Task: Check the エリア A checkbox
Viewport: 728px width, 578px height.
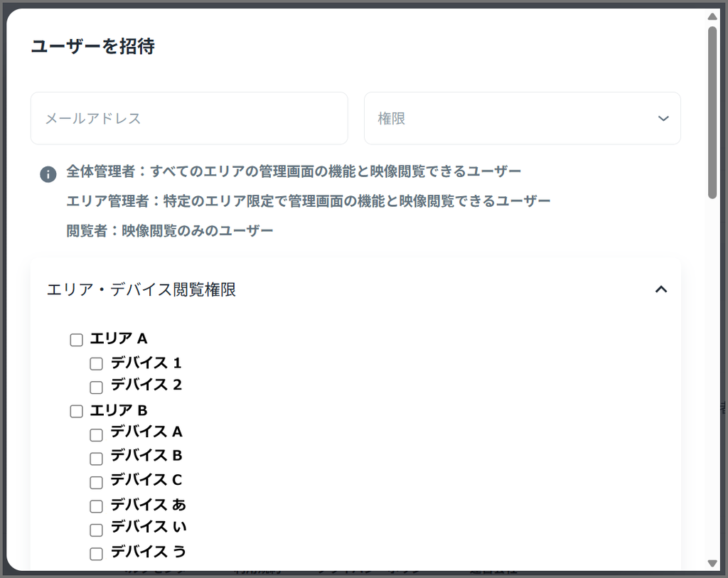Action: (77, 340)
